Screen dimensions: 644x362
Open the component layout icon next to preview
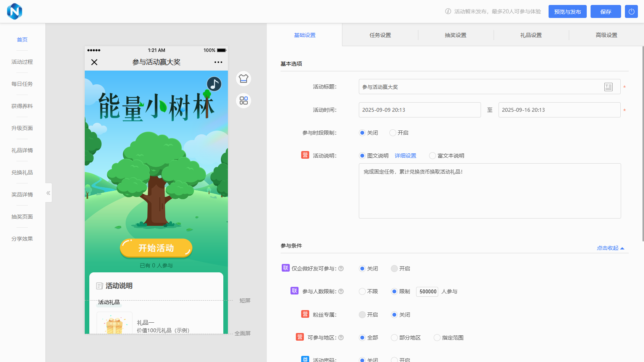(x=243, y=101)
